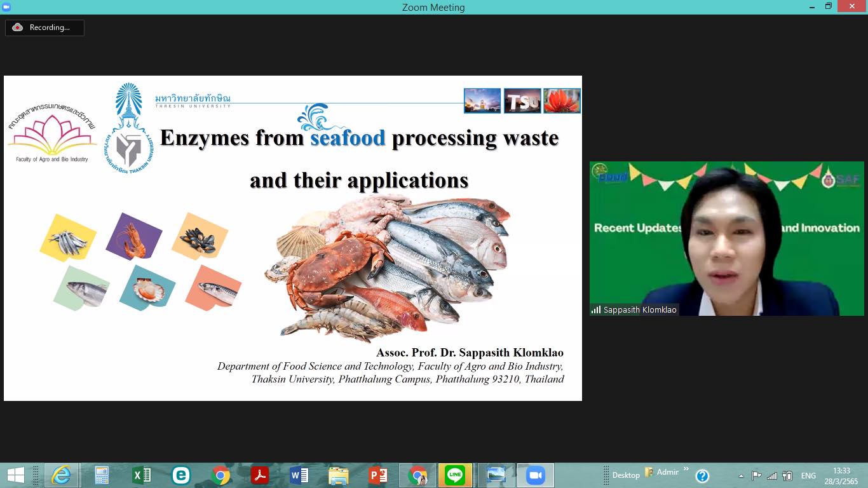Open the ENG input language selector

coord(808,476)
